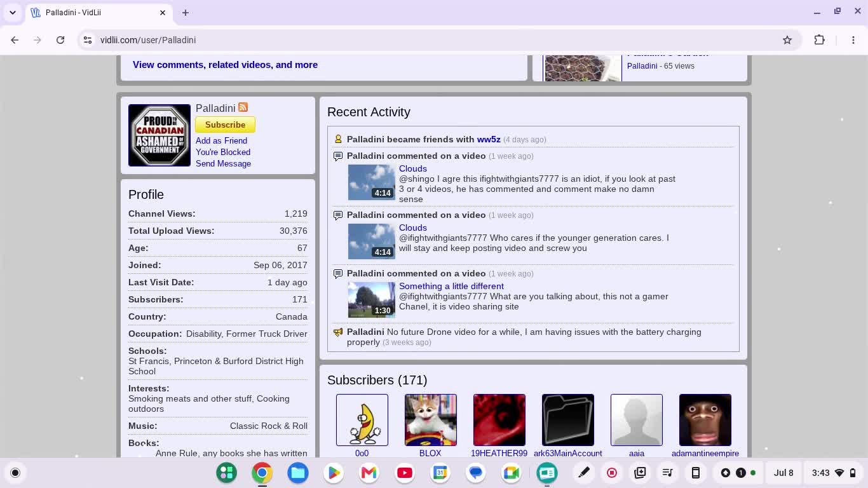
Task: Launch Chrome from the shelf
Action: [262, 473]
